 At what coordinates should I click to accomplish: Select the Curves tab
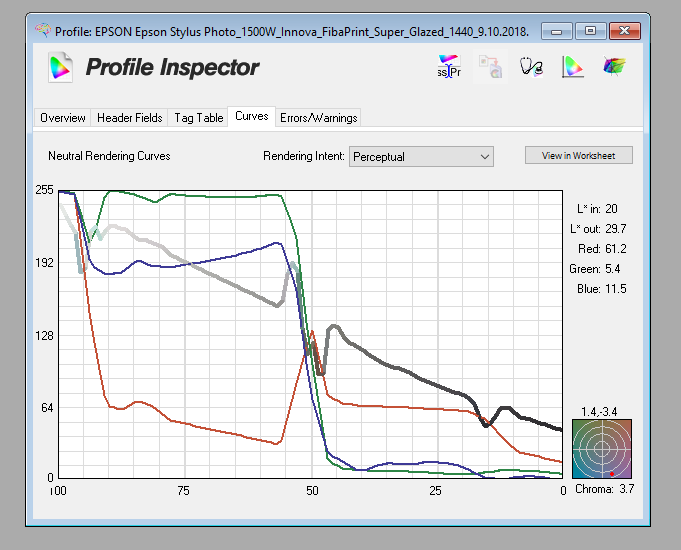[251, 116]
